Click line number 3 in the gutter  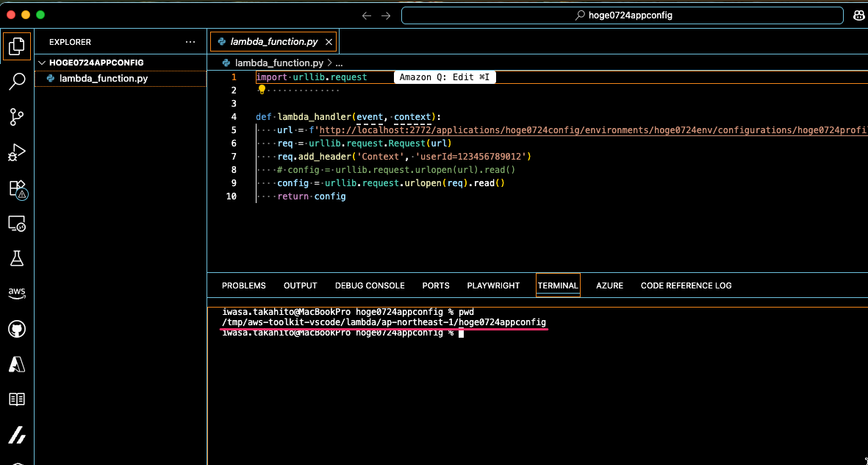tap(234, 104)
